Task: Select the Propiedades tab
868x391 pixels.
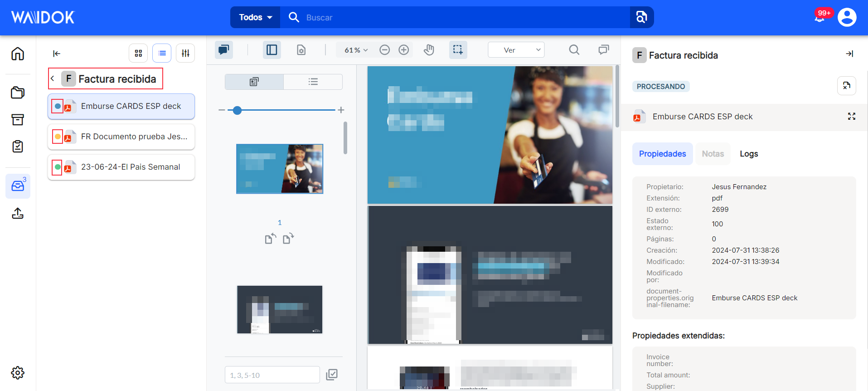Action: click(x=662, y=154)
